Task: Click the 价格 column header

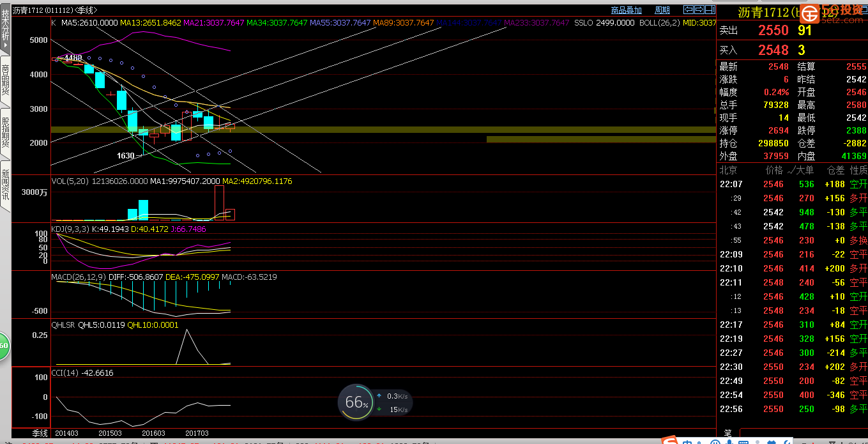Action: [774, 170]
